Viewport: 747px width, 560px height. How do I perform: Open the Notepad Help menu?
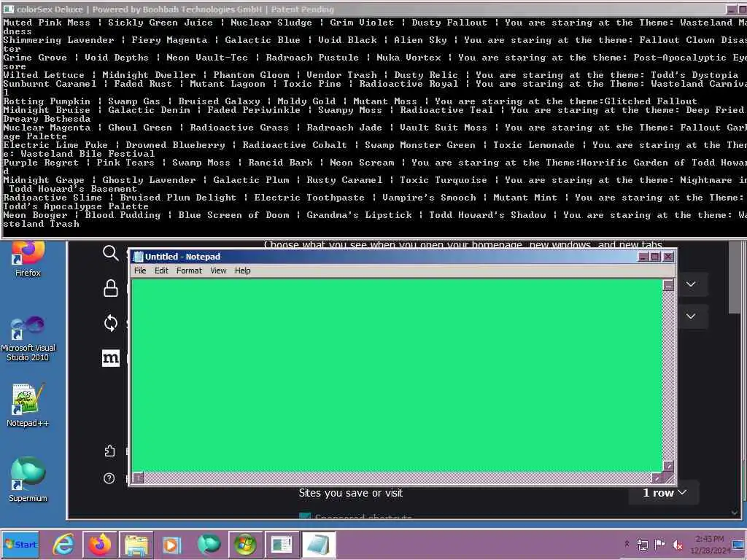click(242, 271)
